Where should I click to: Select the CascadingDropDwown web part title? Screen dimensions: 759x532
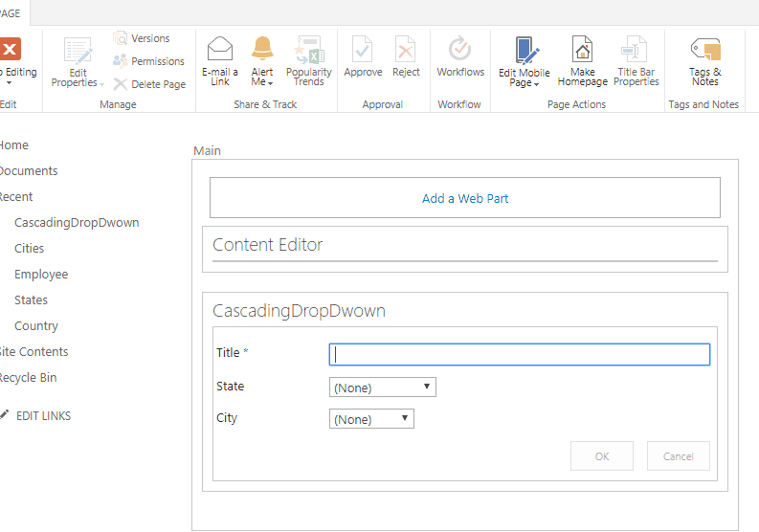(299, 311)
